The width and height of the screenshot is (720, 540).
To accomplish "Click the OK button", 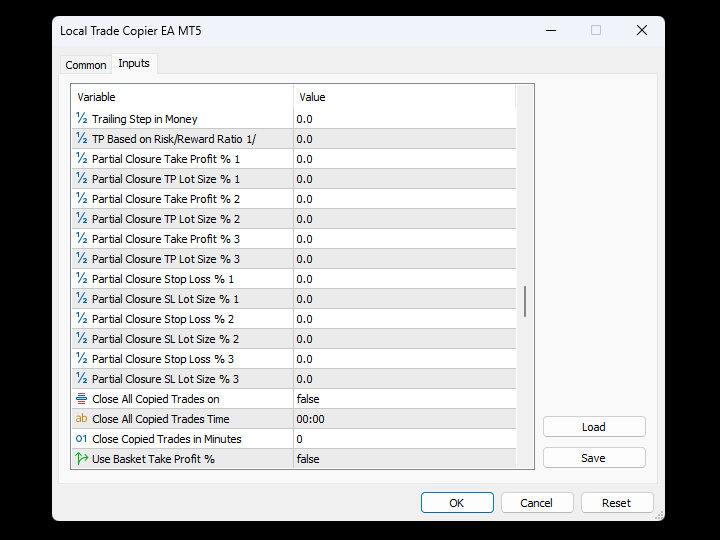I will coord(457,503).
